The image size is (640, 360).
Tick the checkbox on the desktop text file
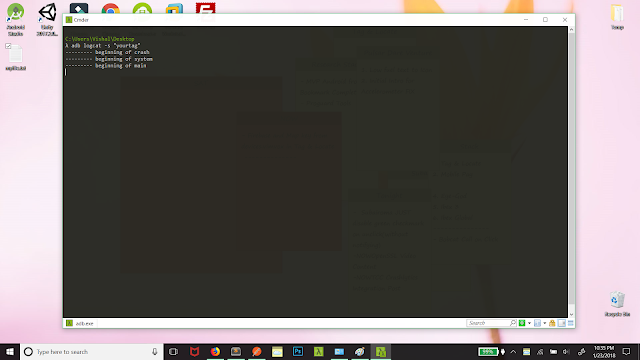[x=8, y=46]
